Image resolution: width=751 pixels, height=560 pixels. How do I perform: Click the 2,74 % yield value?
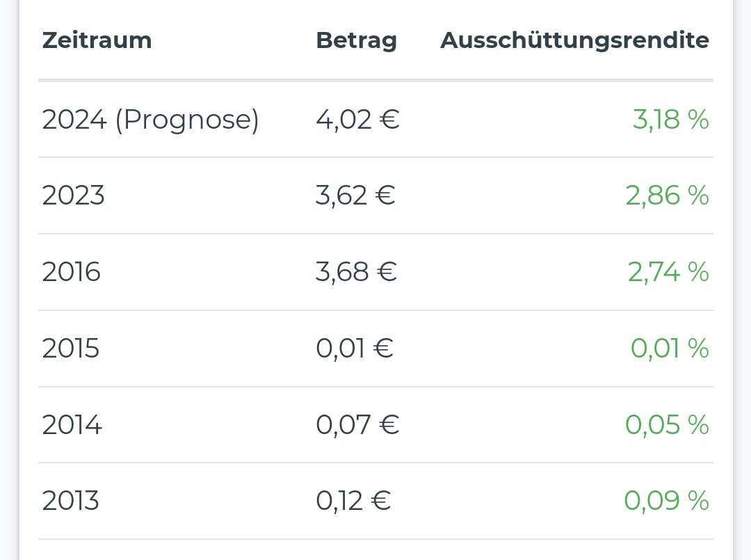[x=668, y=271]
